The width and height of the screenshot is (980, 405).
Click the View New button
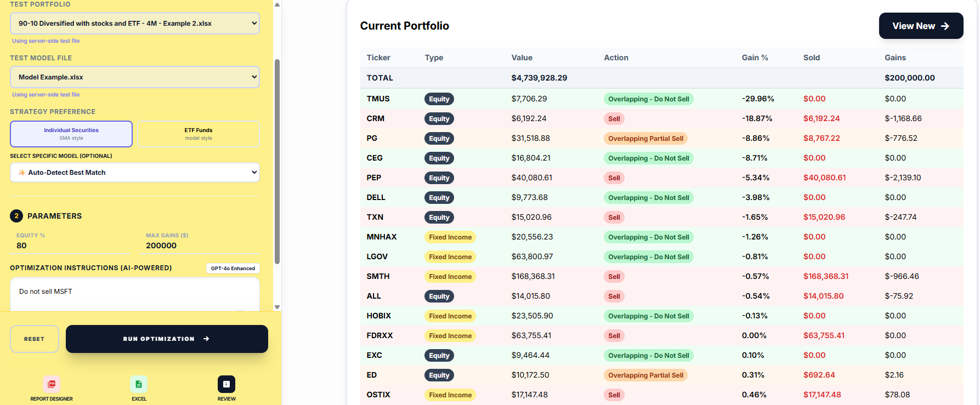(921, 26)
